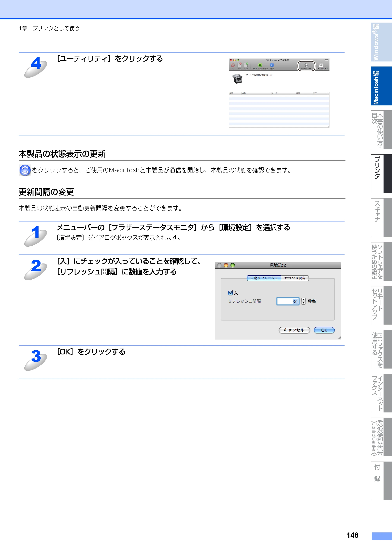
Task: Go to 本書の使い方・目次 side tab
Action: coord(381,130)
